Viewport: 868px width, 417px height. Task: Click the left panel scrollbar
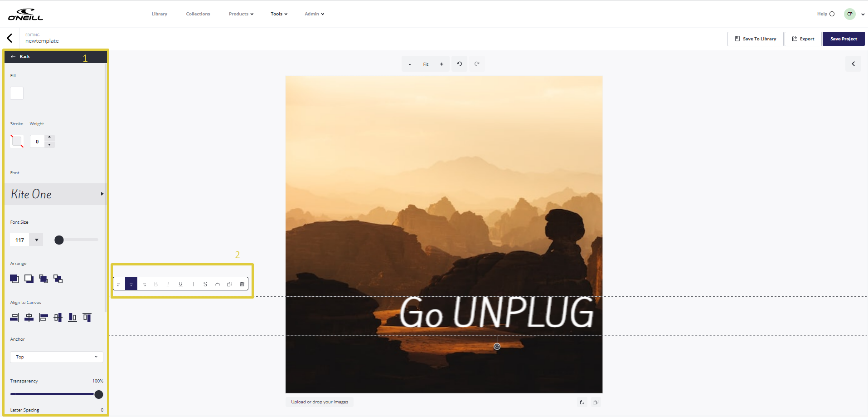pyautogui.click(x=106, y=188)
